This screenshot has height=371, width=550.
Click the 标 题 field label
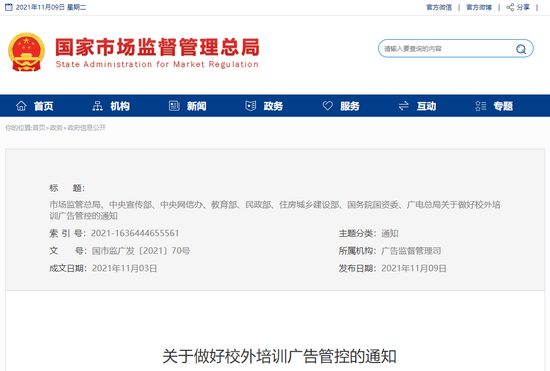(x=67, y=188)
